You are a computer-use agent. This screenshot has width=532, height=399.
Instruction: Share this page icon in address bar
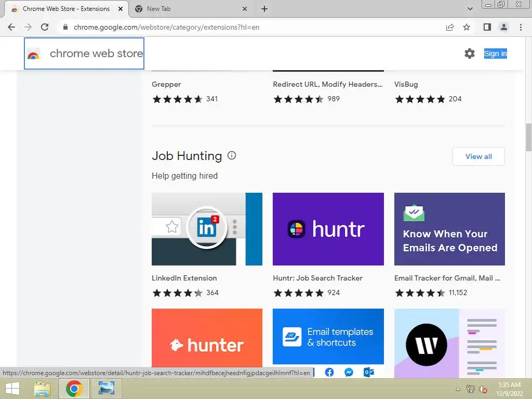450,27
